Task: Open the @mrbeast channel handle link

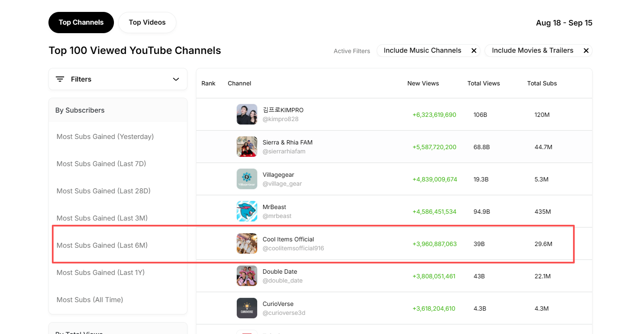Action: tap(277, 216)
